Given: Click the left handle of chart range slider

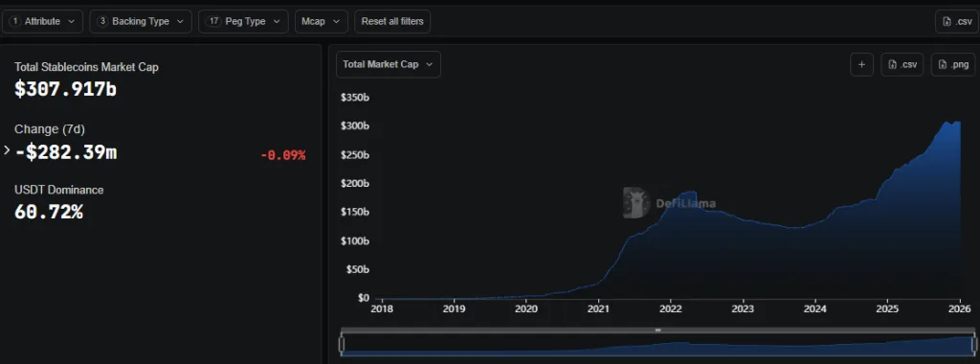Looking at the screenshot, I should pyautogui.click(x=342, y=344).
